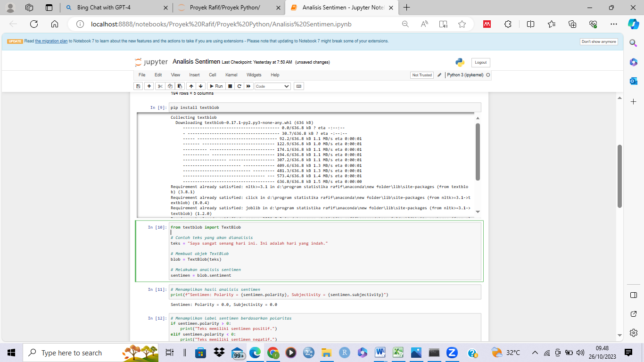The width and height of the screenshot is (644, 362).
Task: Click the pip install output scrollbar
Action: click(x=478, y=151)
